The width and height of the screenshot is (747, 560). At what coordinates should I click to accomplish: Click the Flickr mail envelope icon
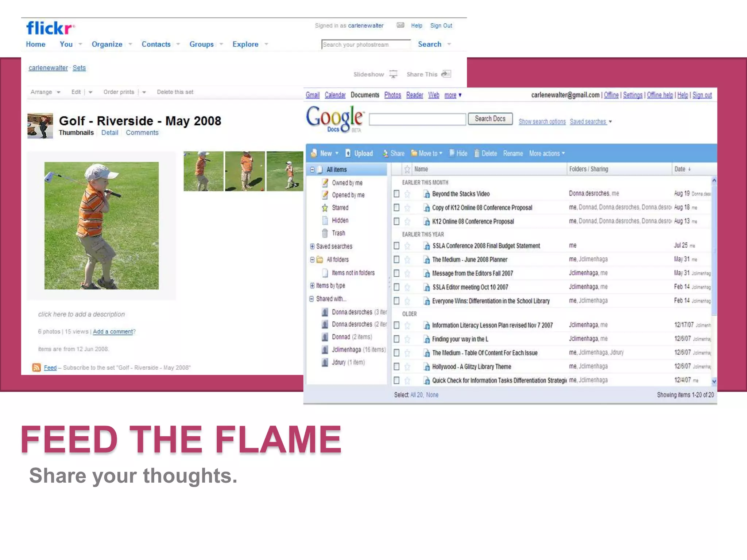400,25
